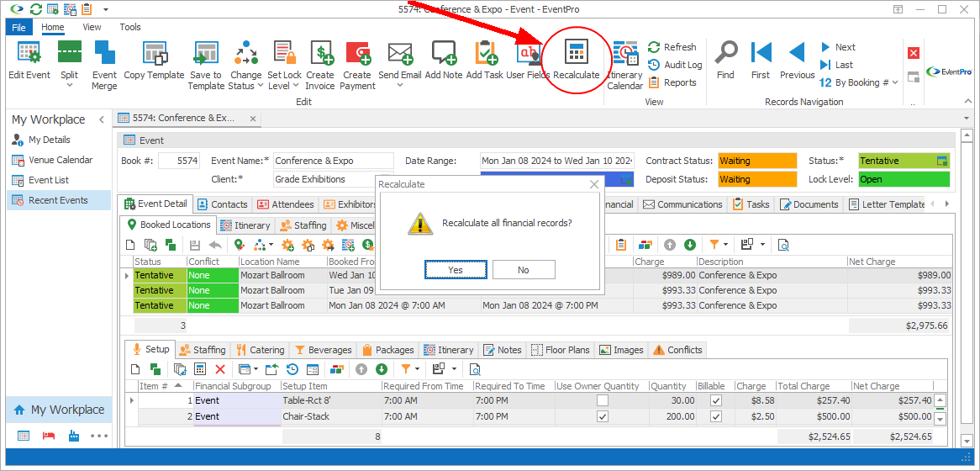Open the Contacts tab
Screen dimensions: 980x471
223,204
